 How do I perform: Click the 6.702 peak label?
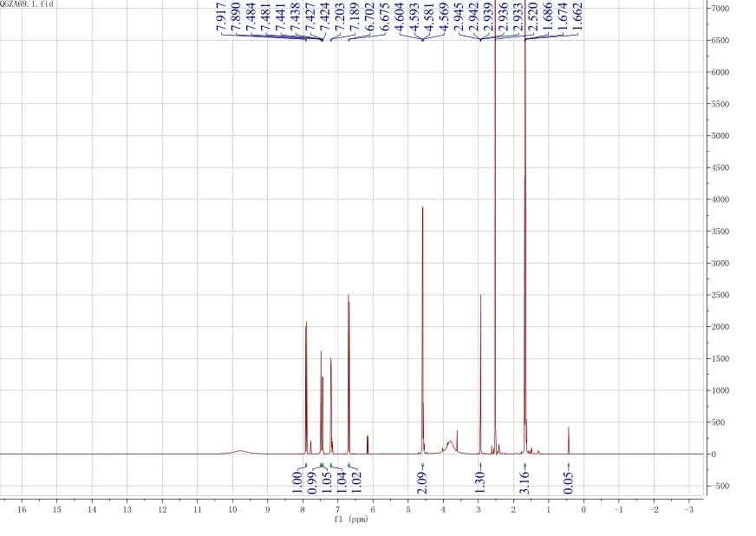(370, 16)
